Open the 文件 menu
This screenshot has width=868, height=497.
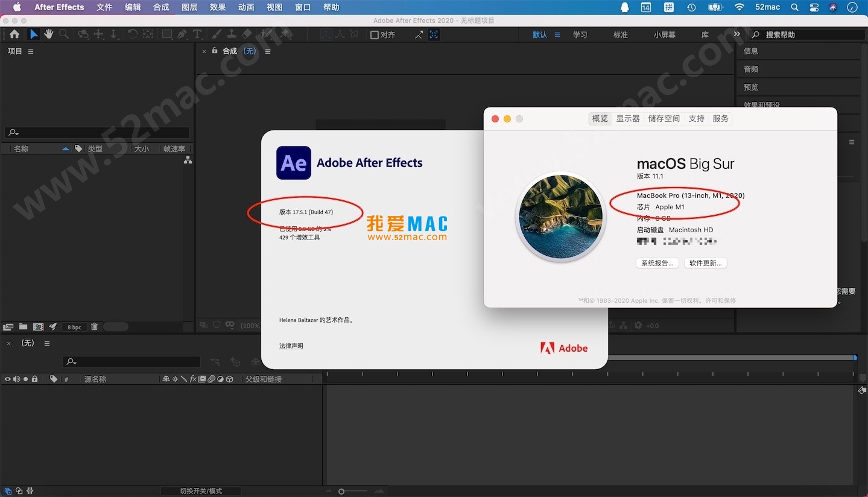coord(104,7)
